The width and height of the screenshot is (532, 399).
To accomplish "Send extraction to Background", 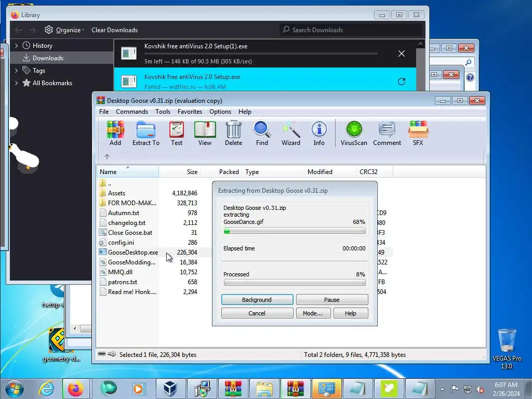I will 257,300.
